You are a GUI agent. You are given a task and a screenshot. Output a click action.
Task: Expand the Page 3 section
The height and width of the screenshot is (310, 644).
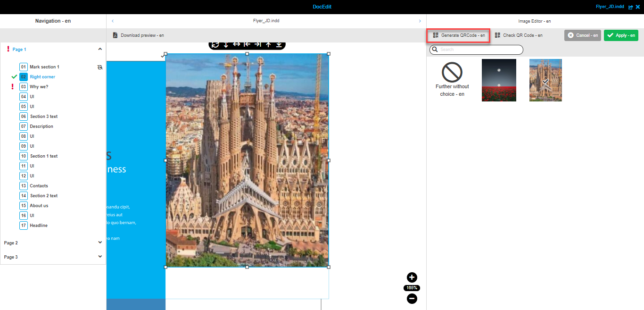[100, 256]
